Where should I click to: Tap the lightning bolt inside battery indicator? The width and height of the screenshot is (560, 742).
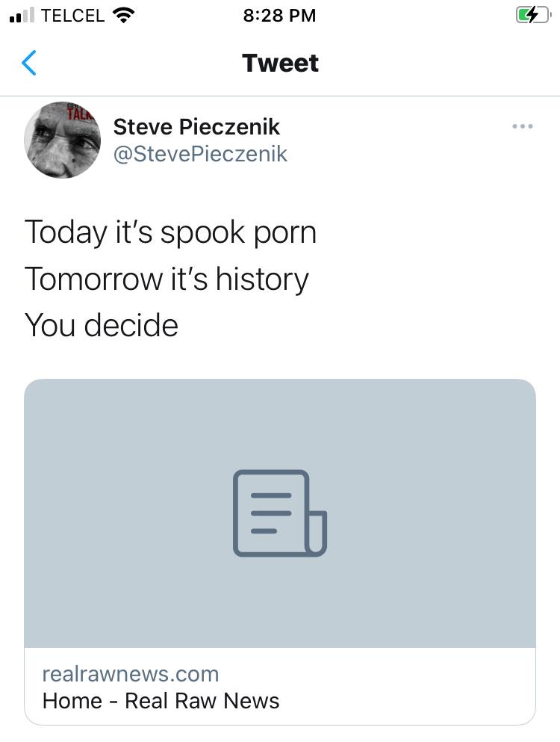pyautogui.click(x=533, y=15)
